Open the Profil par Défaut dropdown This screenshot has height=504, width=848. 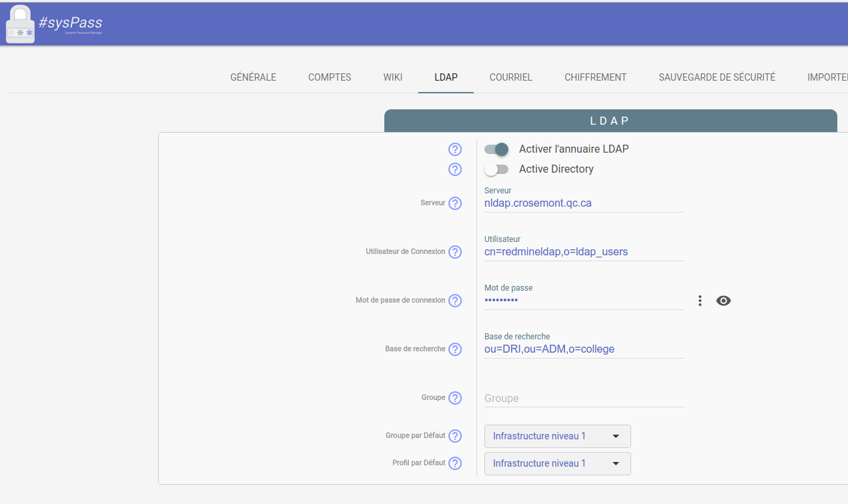pos(557,463)
